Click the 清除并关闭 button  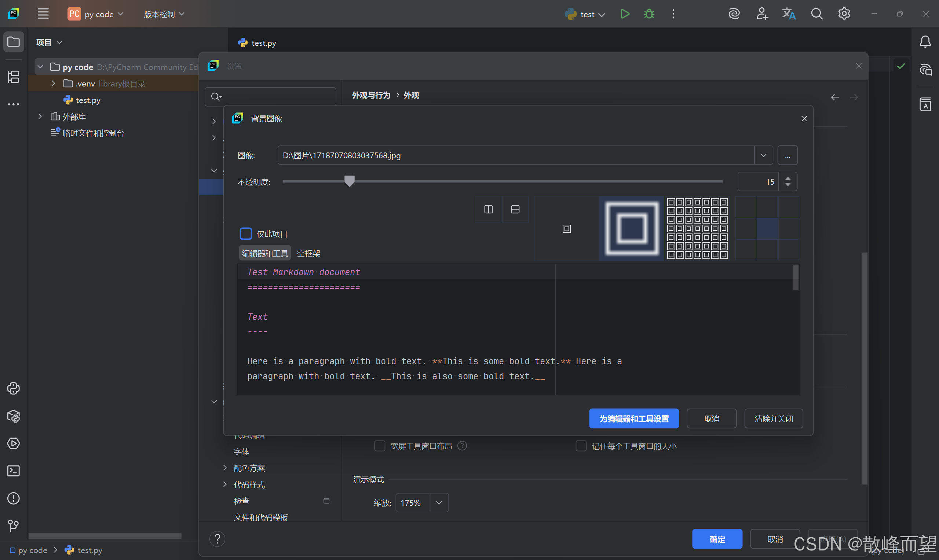773,419
